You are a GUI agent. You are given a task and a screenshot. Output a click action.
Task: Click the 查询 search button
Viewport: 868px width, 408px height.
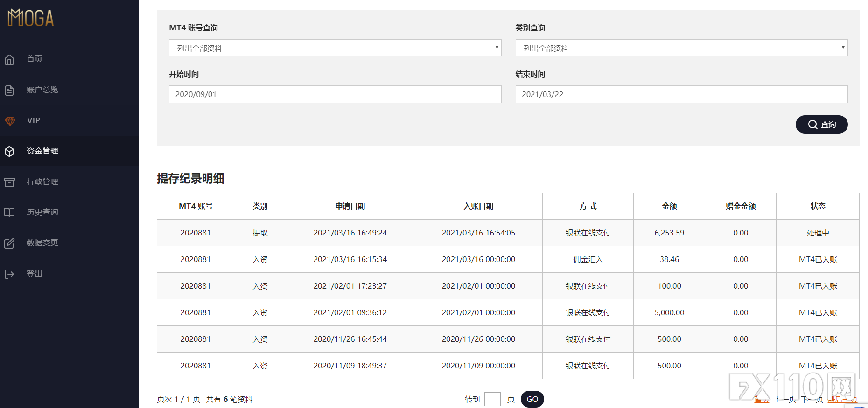pyautogui.click(x=821, y=124)
